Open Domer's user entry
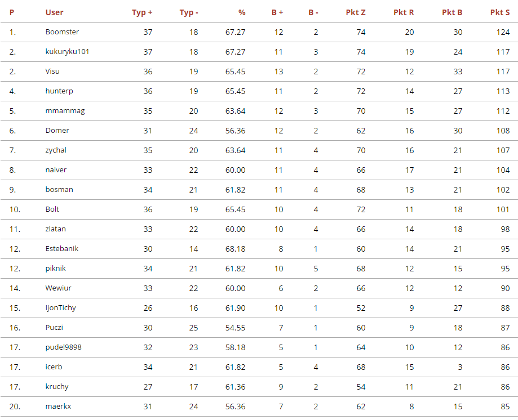This screenshot has height=420, width=518. [x=57, y=131]
